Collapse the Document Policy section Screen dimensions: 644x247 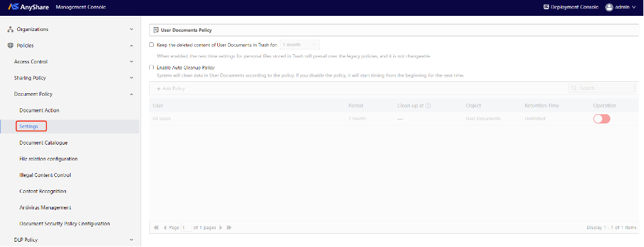pyautogui.click(x=70, y=94)
